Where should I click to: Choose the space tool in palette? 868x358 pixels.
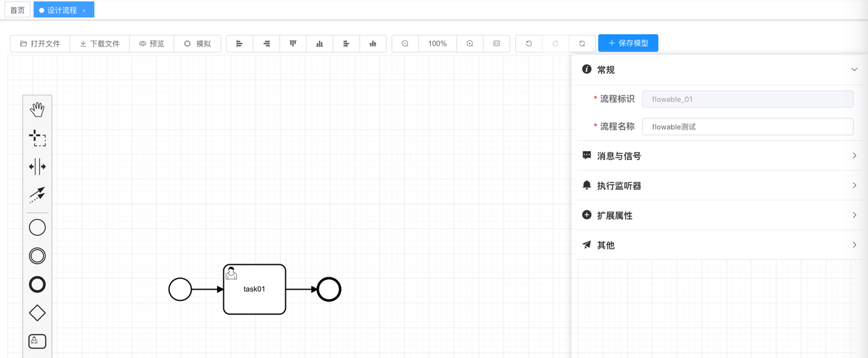coord(37,166)
